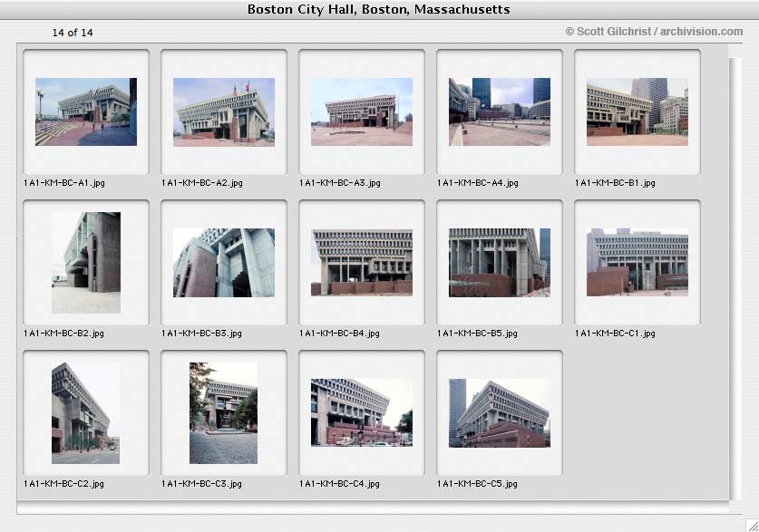Open thumbnail 1A1-KM-BC-B4.jpg
Image resolution: width=759 pixels, height=532 pixels.
pyautogui.click(x=362, y=263)
